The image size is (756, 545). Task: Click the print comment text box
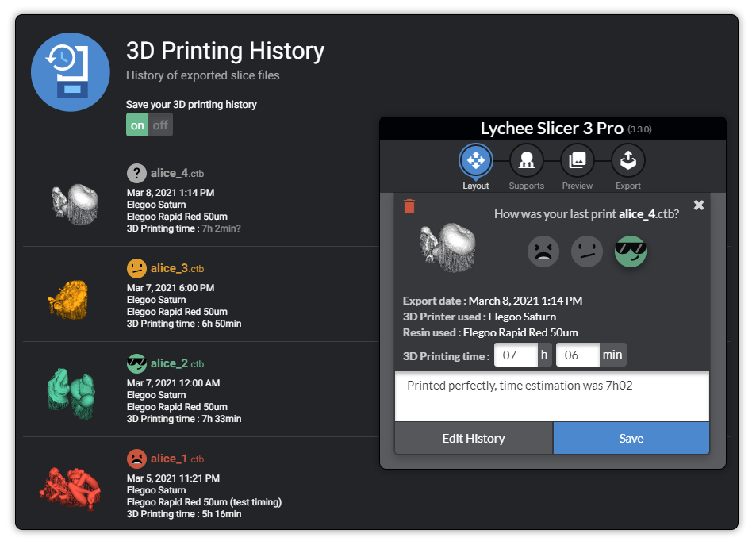click(552, 397)
